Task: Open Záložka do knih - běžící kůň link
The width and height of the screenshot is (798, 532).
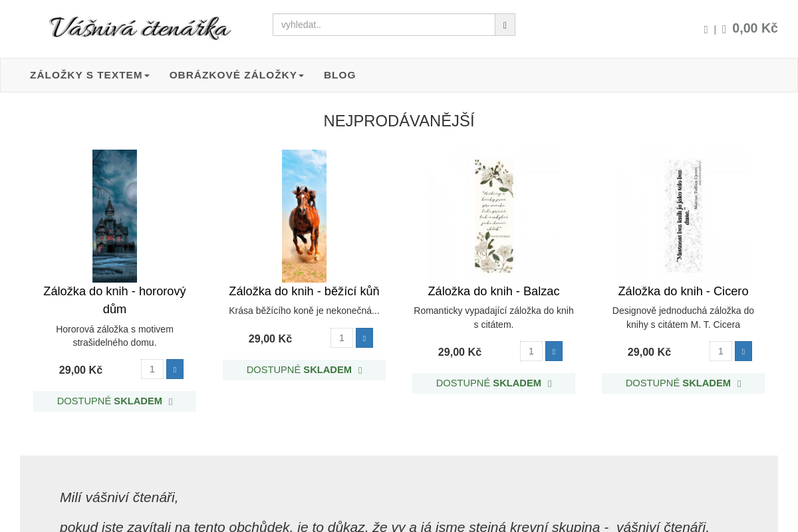Action: click(x=304, y=291)
